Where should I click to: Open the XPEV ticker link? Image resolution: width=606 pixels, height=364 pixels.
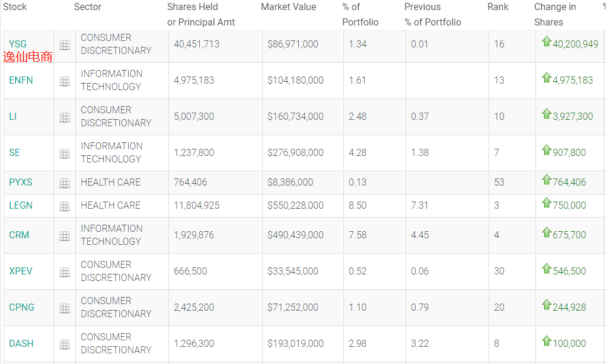click(x=21, y=271)
